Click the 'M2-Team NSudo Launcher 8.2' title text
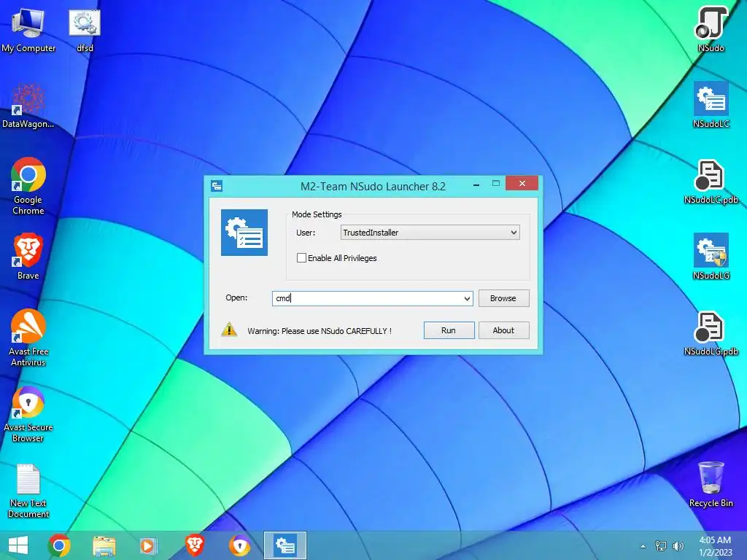This screenshot has width=747, height=560. [x=373, y=186]
